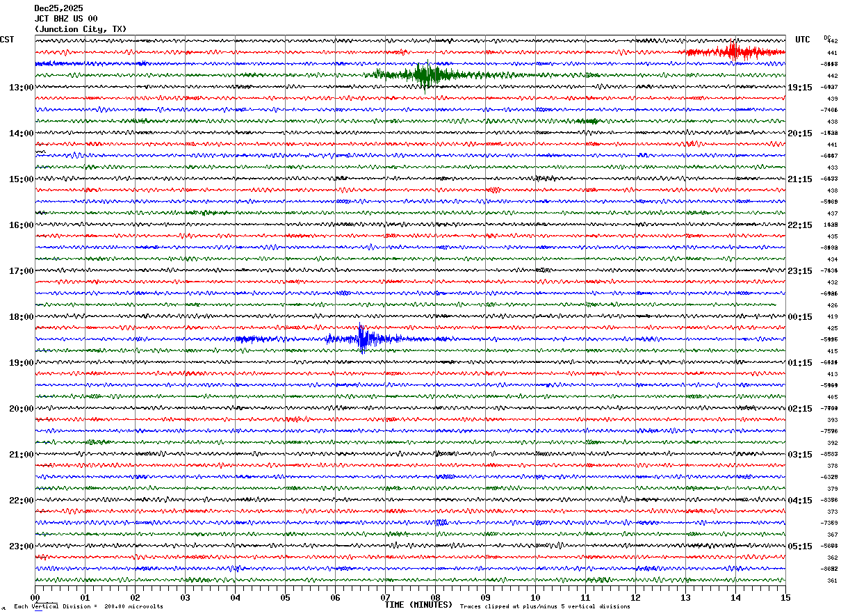The width and height of the screenshot is (841, 616).
Task: Click the Each Vertical Division scale note
Action: pyautogui.click(x=88, y=607)
